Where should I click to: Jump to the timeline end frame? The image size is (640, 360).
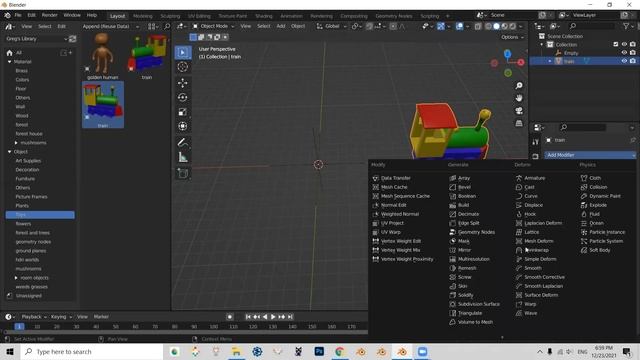(x=290, y=317)
